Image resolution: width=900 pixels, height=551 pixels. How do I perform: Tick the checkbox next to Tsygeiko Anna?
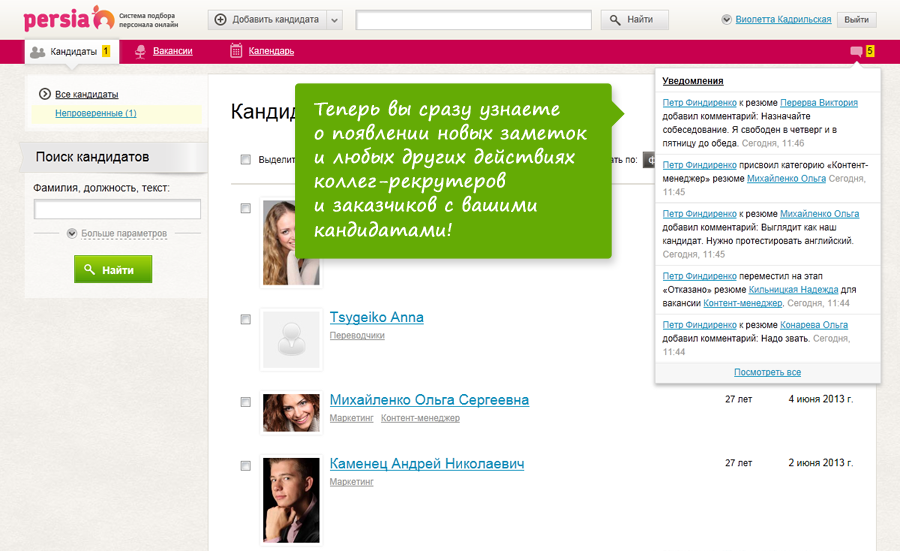(246, 319)
